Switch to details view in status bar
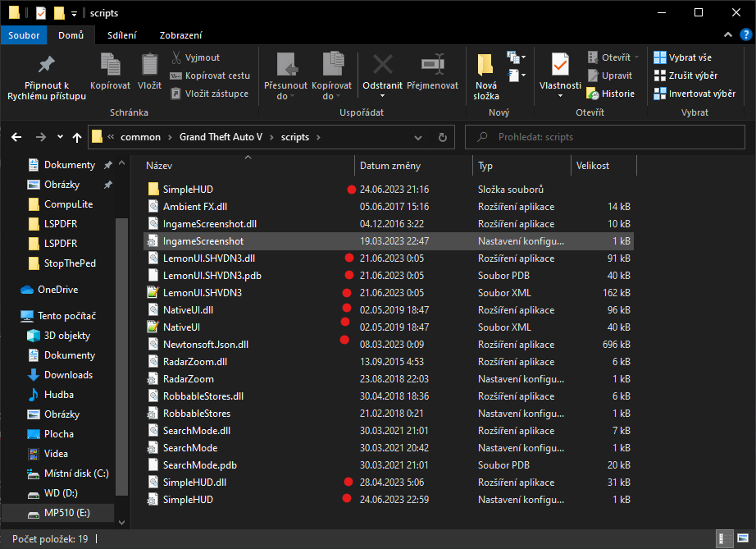 726,538
